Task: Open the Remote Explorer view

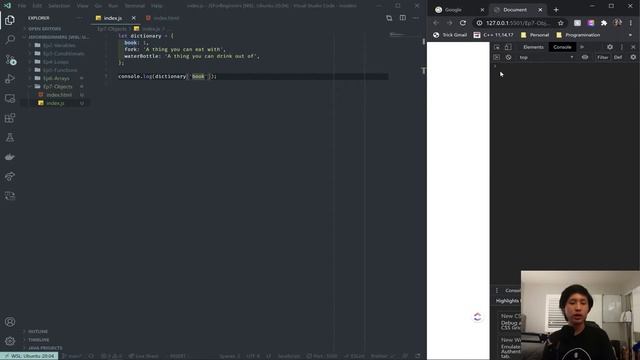Action: (x=10, y=98)
